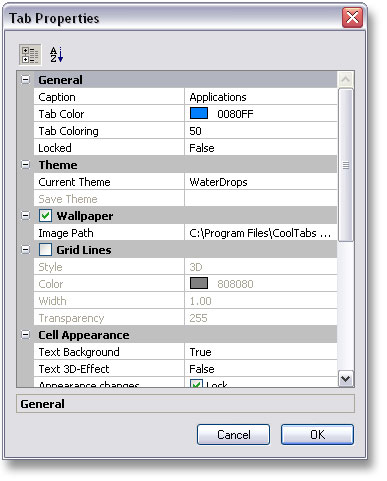Viewport: 387px width, 481px height.
Task: Click the Theme category header text
Action: pos(58,165)
